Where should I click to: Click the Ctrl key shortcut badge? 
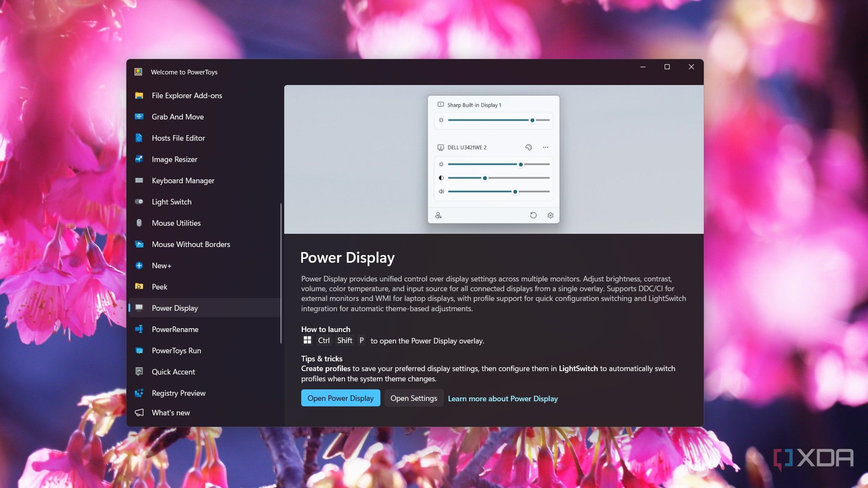click(x=324, y=340)
